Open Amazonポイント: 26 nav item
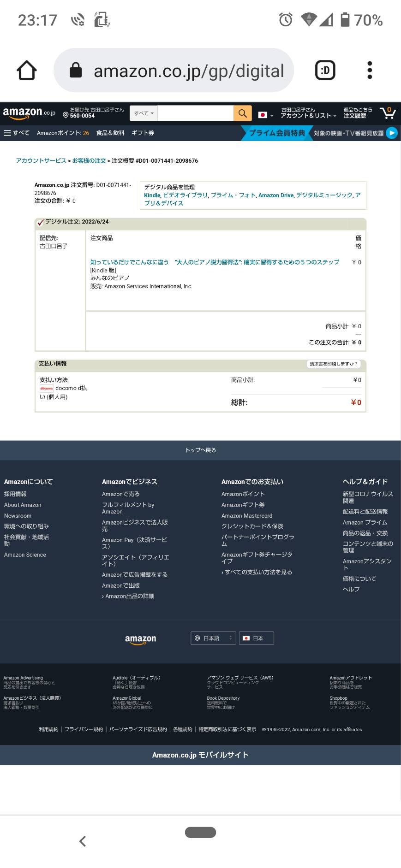 63,133
